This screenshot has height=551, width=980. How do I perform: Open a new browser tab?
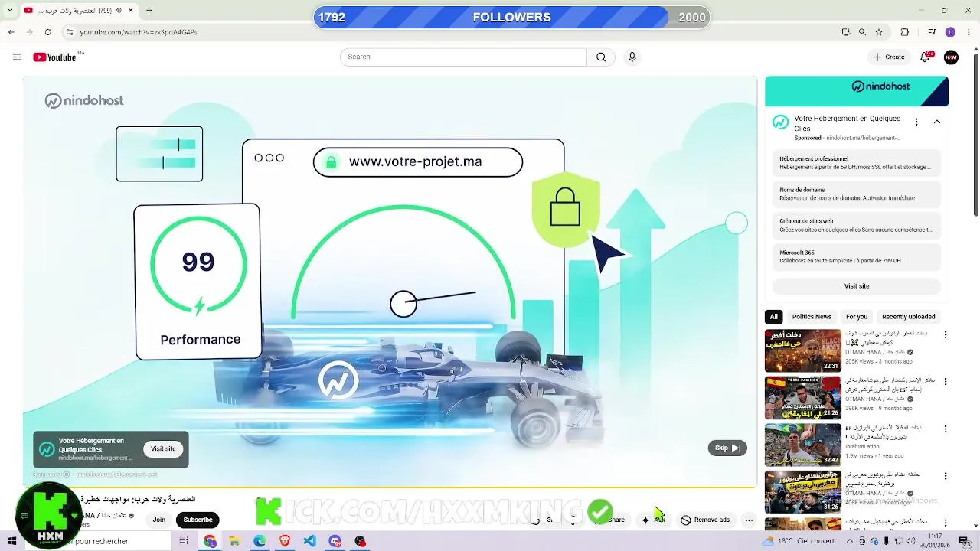pyautogui.click(x=149, y=11)
